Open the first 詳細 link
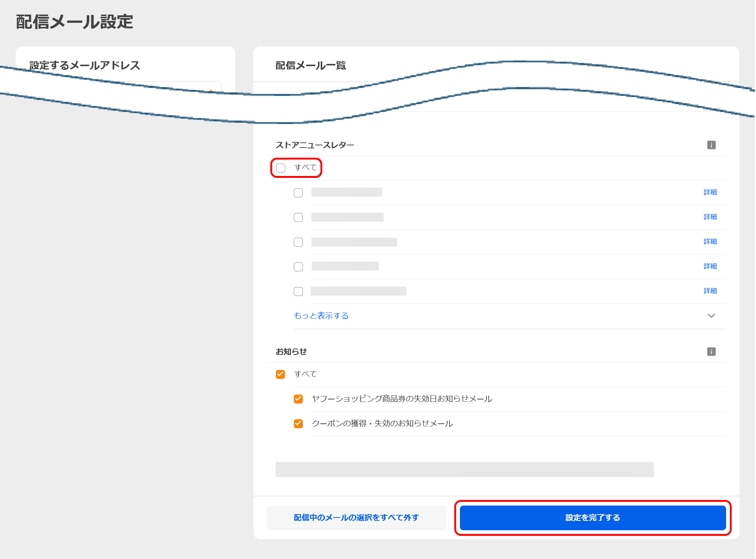This screenshot has width=756, height=559. [710, 192]
